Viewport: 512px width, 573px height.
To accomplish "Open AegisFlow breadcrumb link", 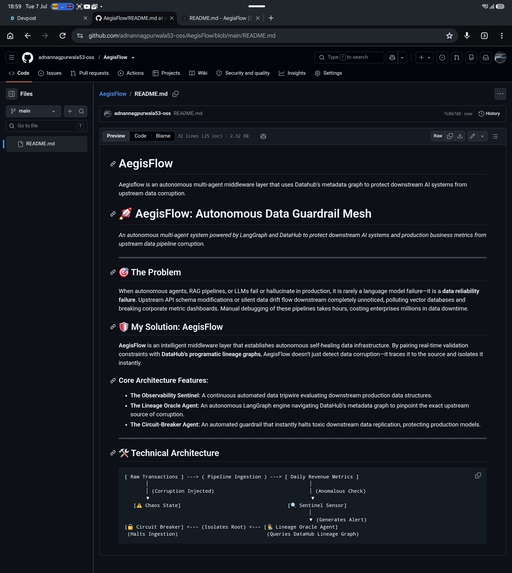I will [113, 94].
